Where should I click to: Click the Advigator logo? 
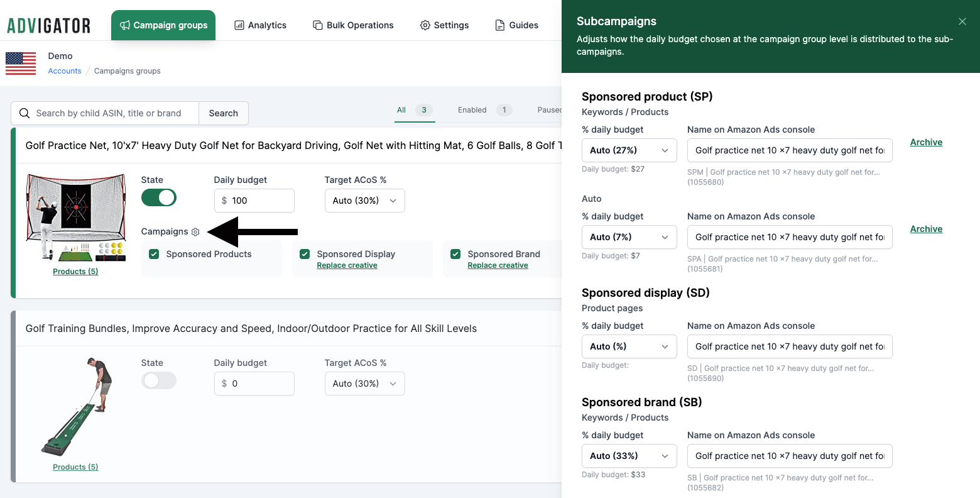point(48,26)
